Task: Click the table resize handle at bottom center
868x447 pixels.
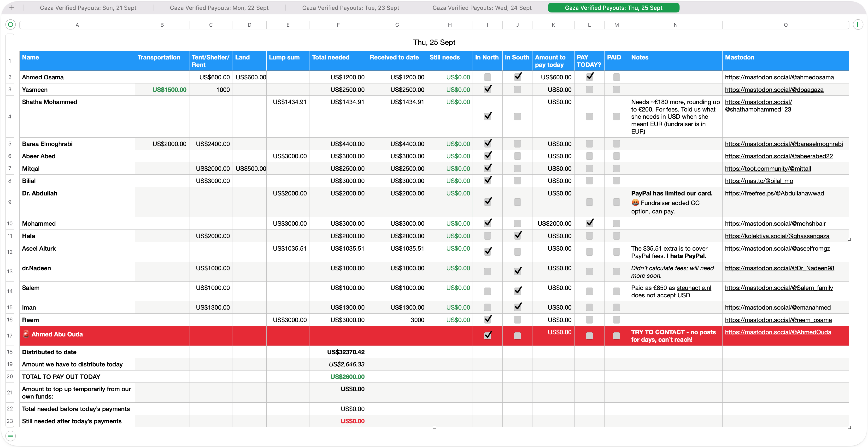Action: tap(434, 427)
